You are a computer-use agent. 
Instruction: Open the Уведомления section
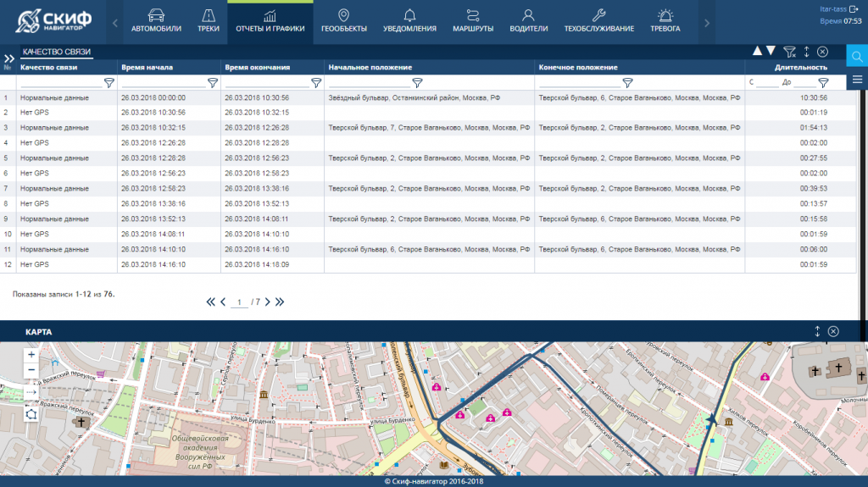(409, 22)
